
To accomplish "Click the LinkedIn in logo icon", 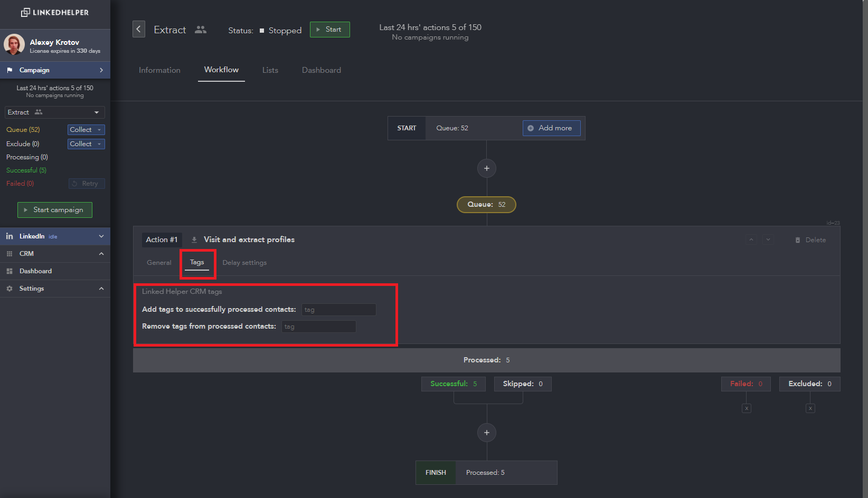I will [10, 236].
